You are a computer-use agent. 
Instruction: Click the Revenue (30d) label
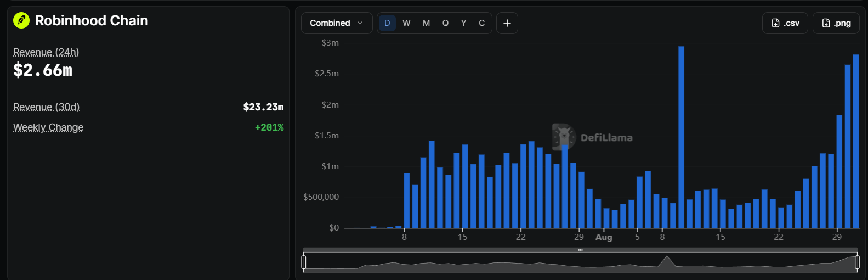pos(47,107)
